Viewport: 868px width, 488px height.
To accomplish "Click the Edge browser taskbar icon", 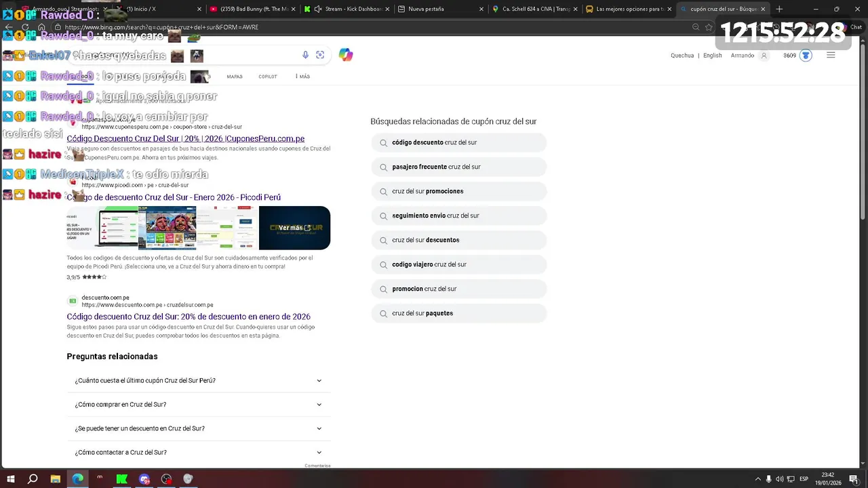I will click(78, 479).
